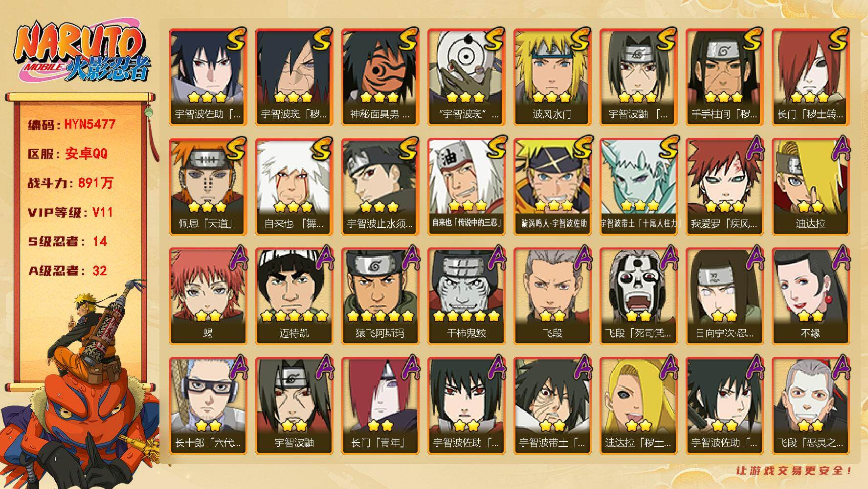Select the 干柿鬼鲛 character portrait
This screenshot has width=868, height=489.
pos(466,296)
